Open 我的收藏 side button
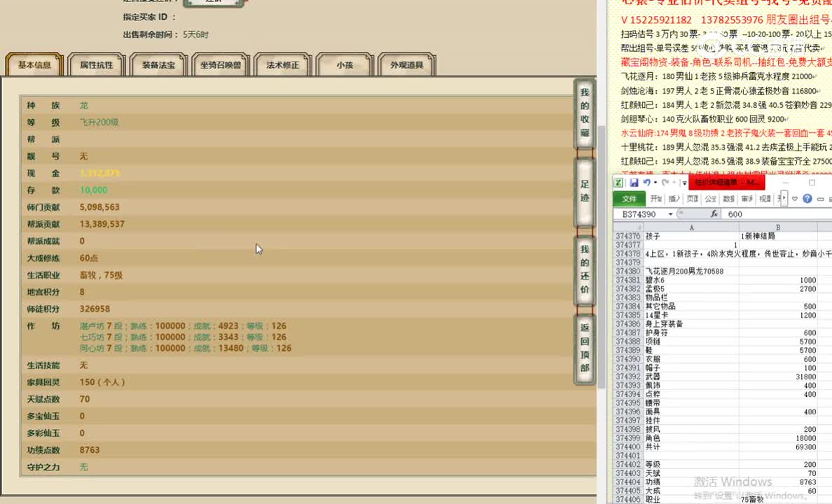Screen dimensions: 832x504 (x=585, y=113)
